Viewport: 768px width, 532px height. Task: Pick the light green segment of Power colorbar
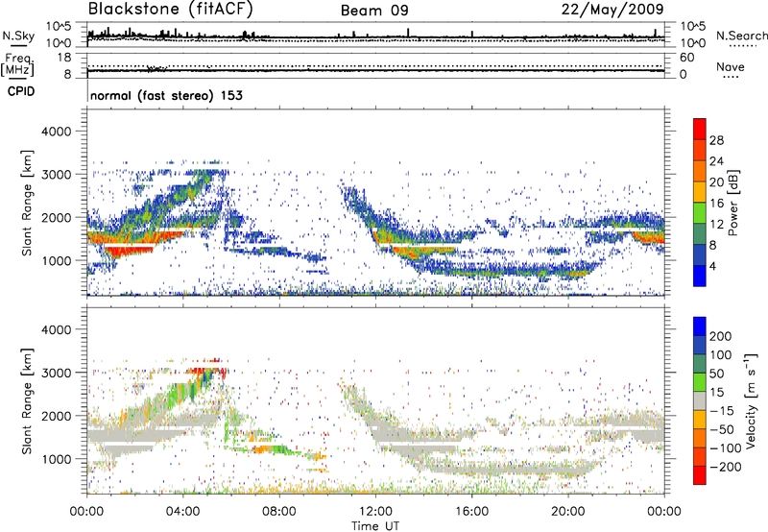700,212
